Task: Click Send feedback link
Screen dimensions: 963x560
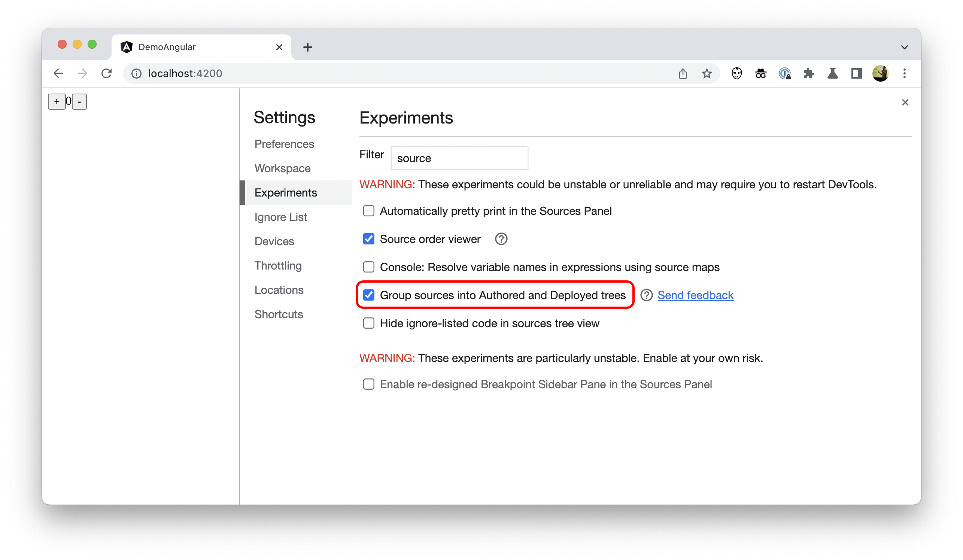Action: point(695,295)
